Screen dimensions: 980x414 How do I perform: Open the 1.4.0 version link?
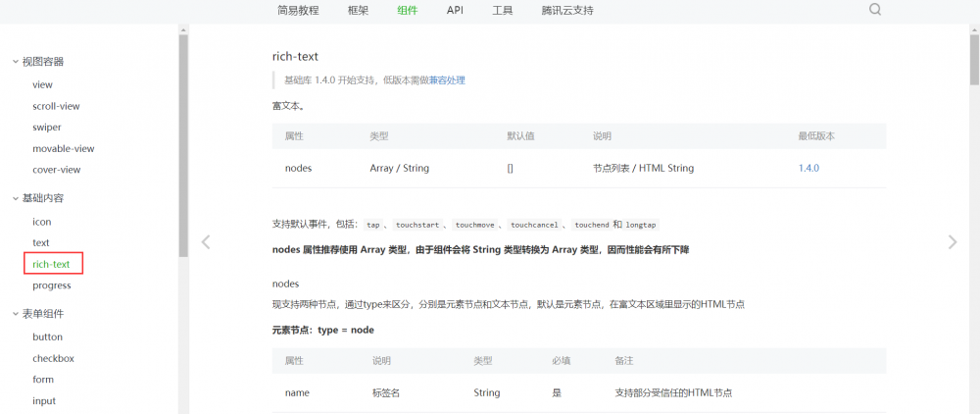coord(808,168)
